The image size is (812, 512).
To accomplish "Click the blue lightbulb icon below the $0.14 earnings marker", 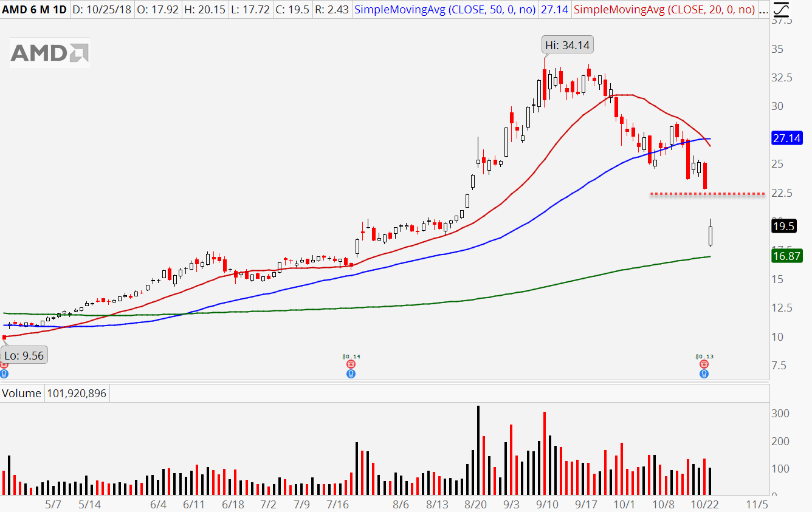I will tap(351, 374).
